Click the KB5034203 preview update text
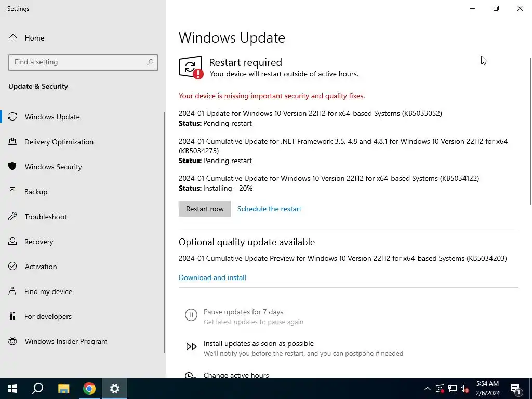 tap(343, 258)
